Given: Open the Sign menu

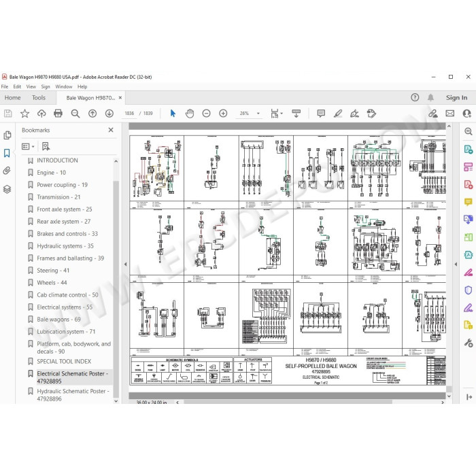Looking at the screenshot, I should point(46,86).
